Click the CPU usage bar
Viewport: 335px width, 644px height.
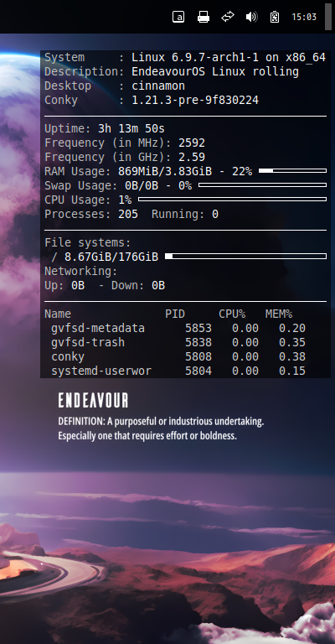[233, 200]
